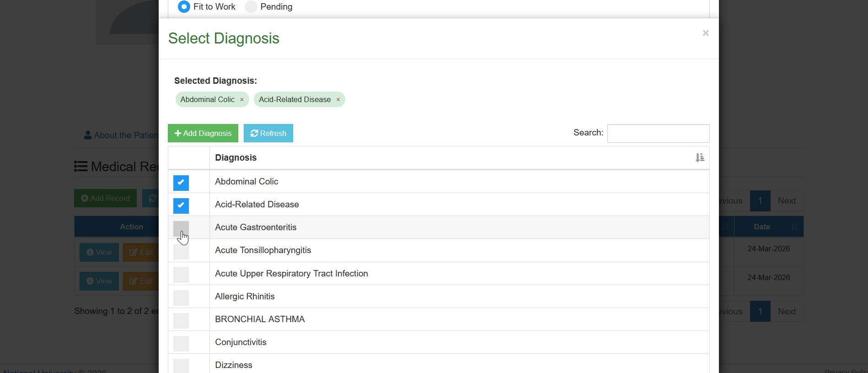Sort the Diagnosis column via sort icon
The height and width of the screenshot is (373, 868).
pyautogui.click(x=700, y=157)
